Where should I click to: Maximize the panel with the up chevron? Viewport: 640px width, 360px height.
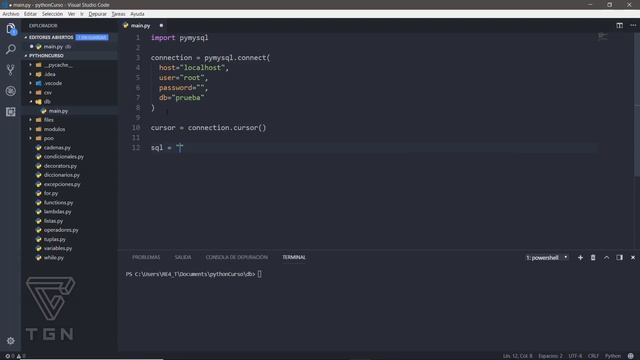click(606, 258)
